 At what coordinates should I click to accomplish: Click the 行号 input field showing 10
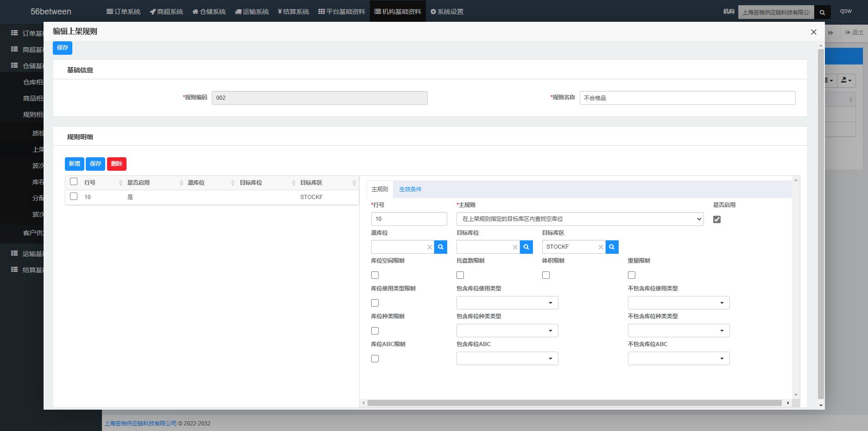[409, 219]
